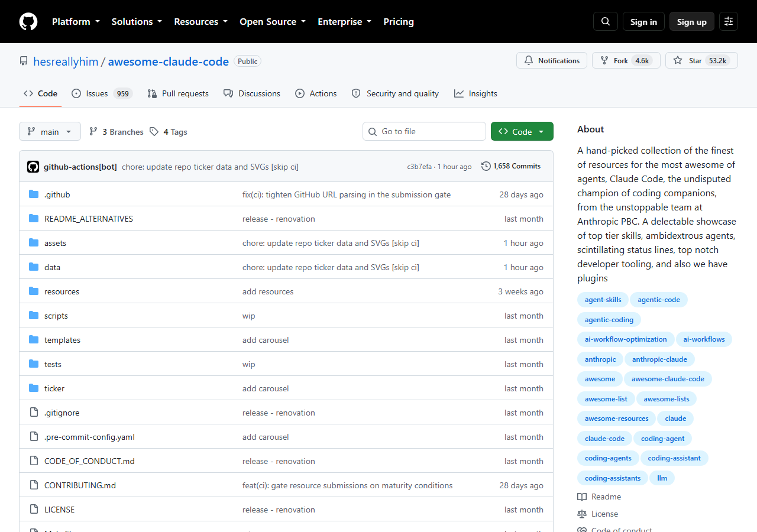Screen dimensions: 757x532
Task: Click the README_ALTERNATIVES folder icon
Action: (34, 219)
